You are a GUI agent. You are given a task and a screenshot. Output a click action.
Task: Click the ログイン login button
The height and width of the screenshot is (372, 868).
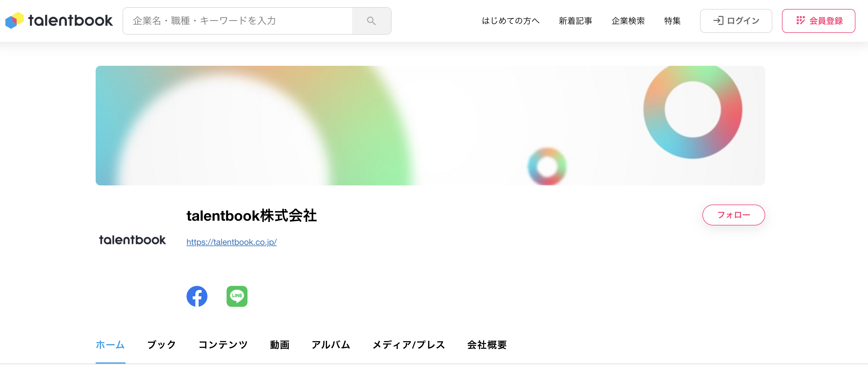click(x=736, y=21)
